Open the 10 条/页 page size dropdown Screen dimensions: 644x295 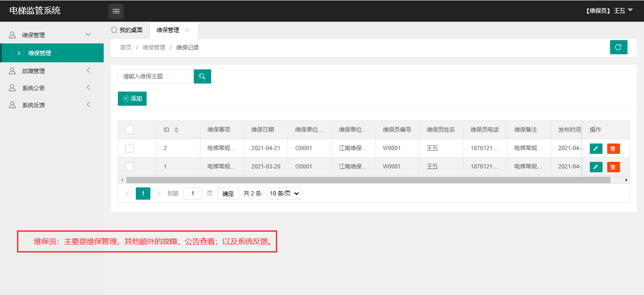(283, 194)
